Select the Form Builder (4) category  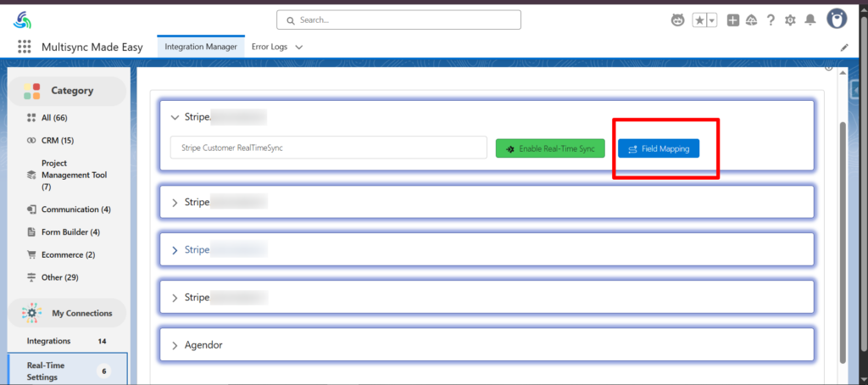coord(70,232)
